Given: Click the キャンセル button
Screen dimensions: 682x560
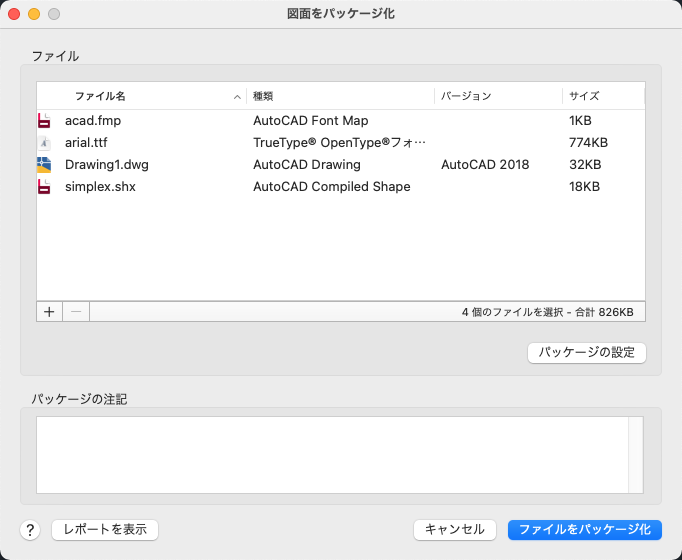Looking at the screenshot, I should click(x=455, y=530).
